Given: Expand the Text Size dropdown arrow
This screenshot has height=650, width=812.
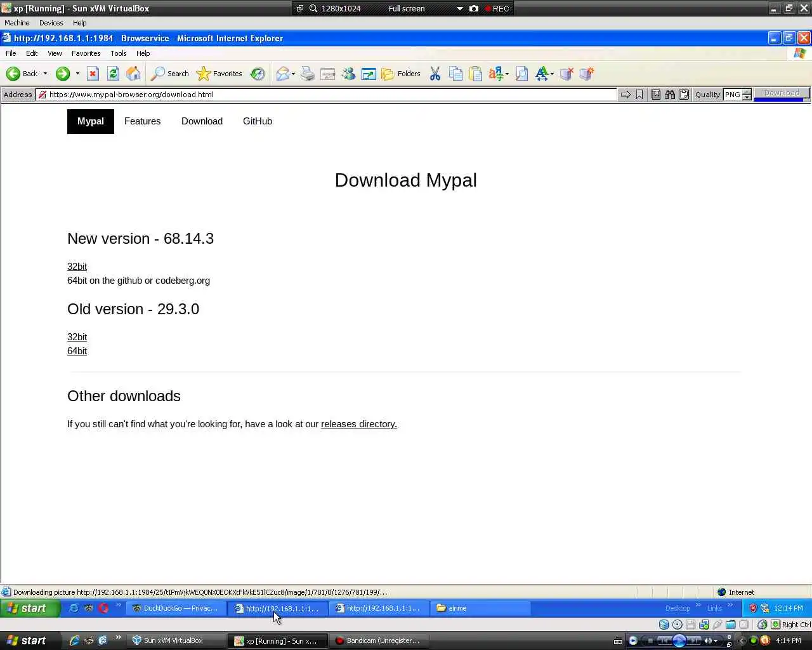Looking at the screenshot, I should pyautogui.click(x=552, y=74).
